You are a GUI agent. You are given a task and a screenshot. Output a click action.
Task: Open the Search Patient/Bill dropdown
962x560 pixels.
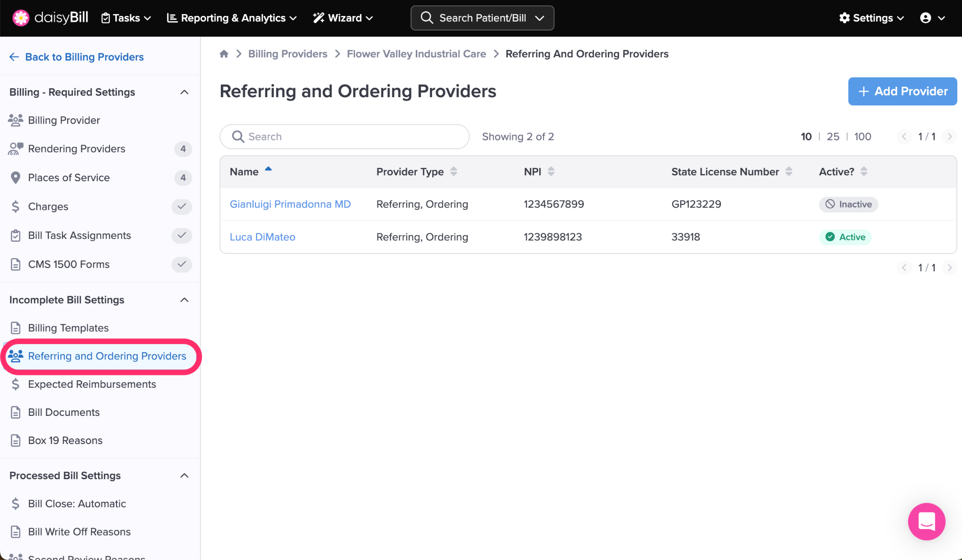[x=482, y=18]
